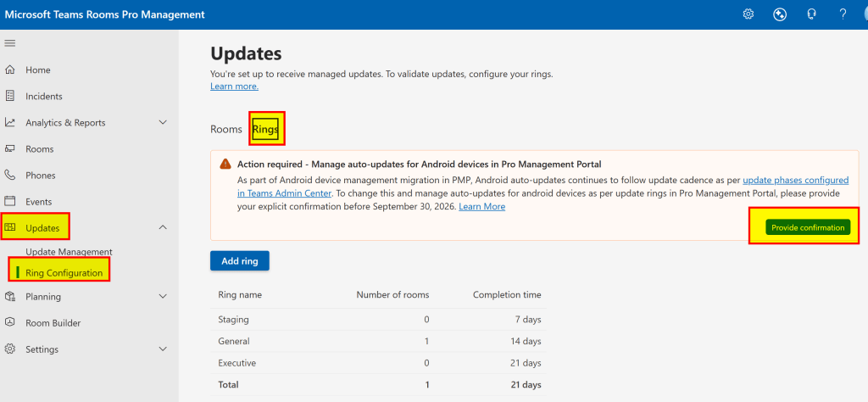
Task: Click the Updates page heading
Action: click(247, 53)
